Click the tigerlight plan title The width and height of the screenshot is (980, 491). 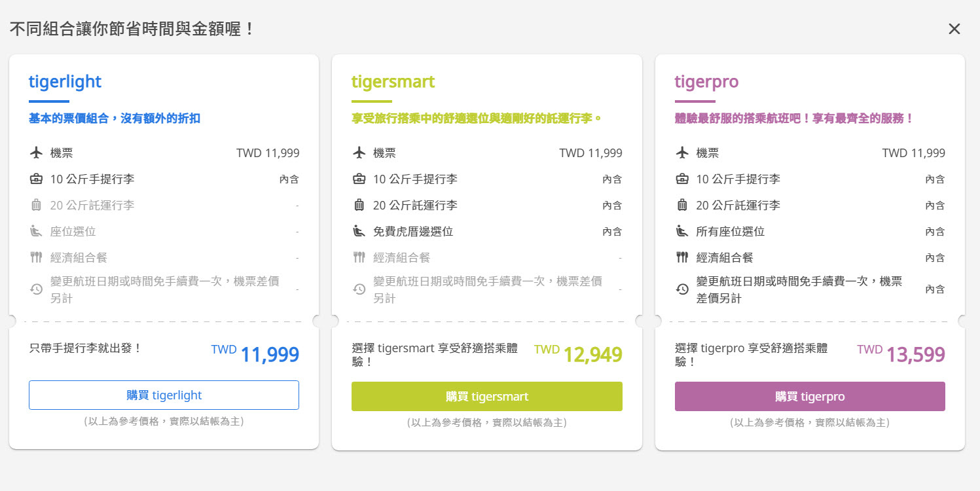65,82
